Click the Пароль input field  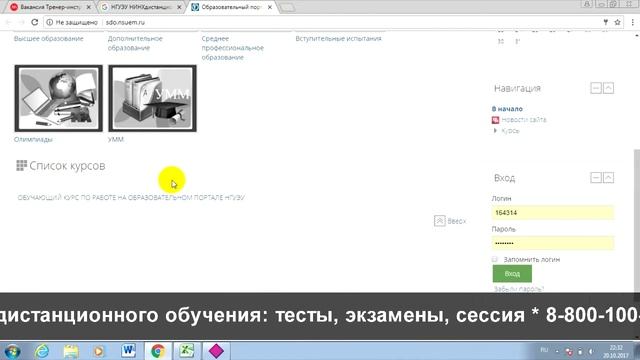pos(553,243)
